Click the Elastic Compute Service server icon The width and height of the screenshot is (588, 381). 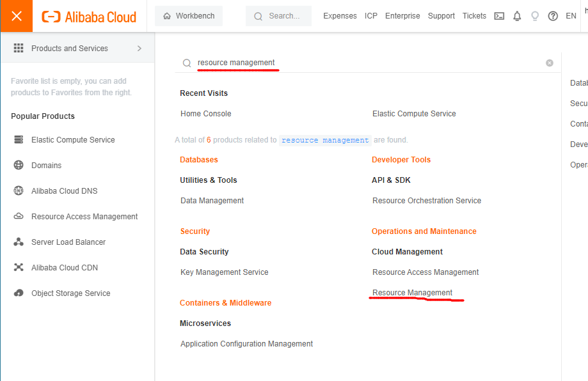pyautogui.click(x=19, y=139)
